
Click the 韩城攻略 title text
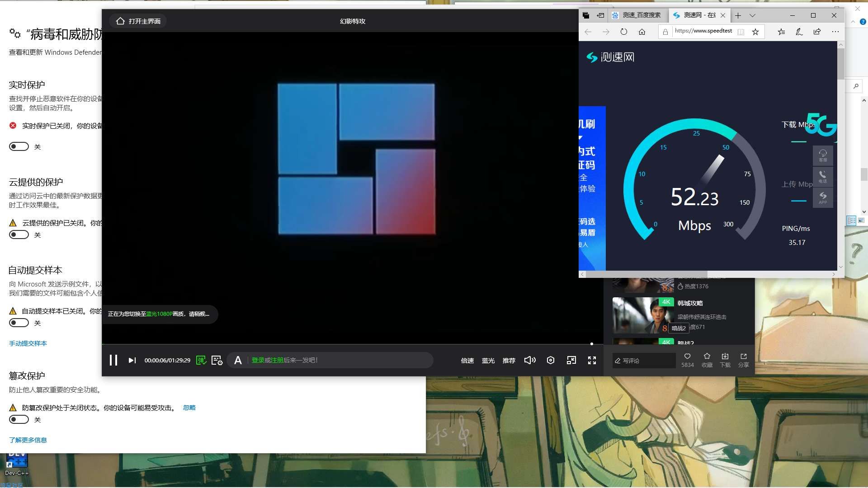pyautogui.click(x=690, y=303)
